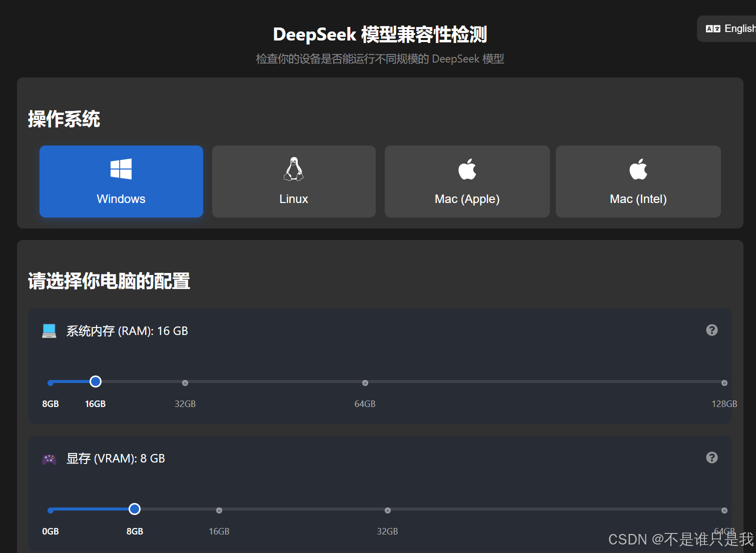Click the laptop icon beside RAM label

(x=49, y=331)
